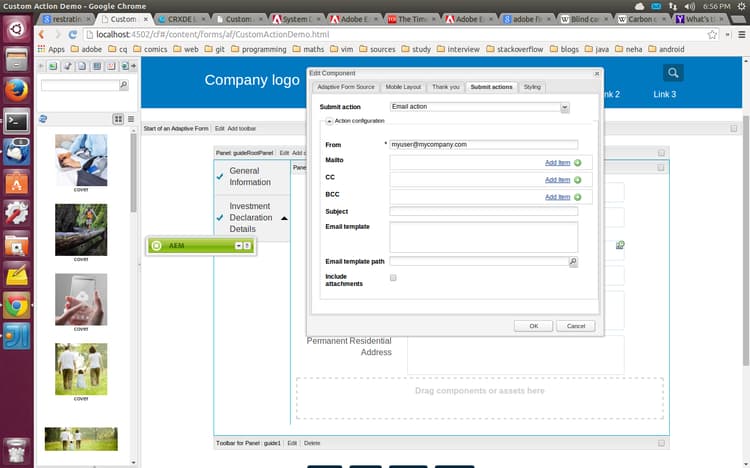Click the Subject input field
The image size is (750, 468).
pos(484,212)
